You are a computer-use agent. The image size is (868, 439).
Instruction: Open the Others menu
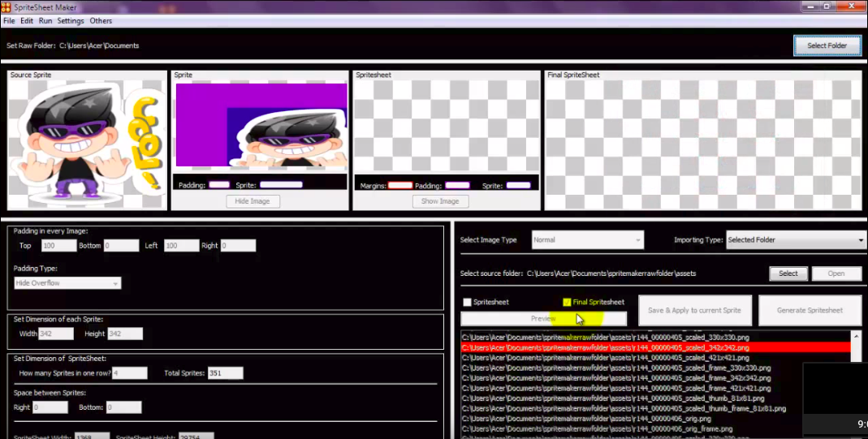click(x=101, y=21)
